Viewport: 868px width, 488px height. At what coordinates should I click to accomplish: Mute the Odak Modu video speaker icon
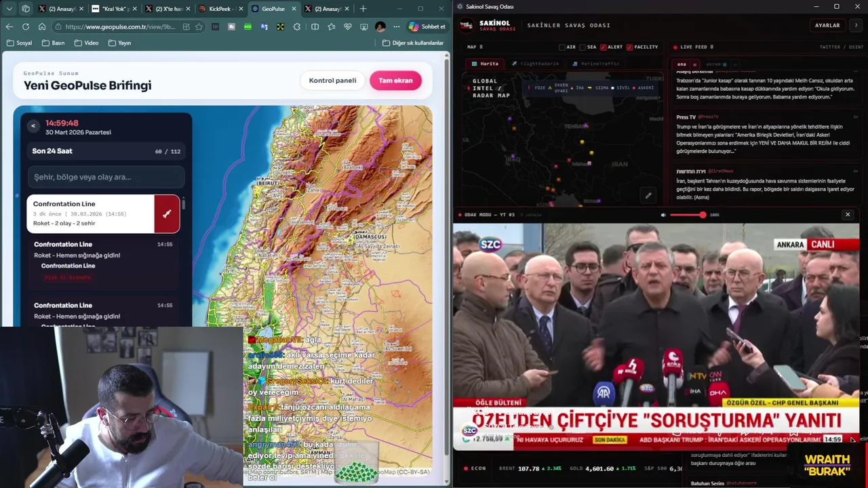663,215
